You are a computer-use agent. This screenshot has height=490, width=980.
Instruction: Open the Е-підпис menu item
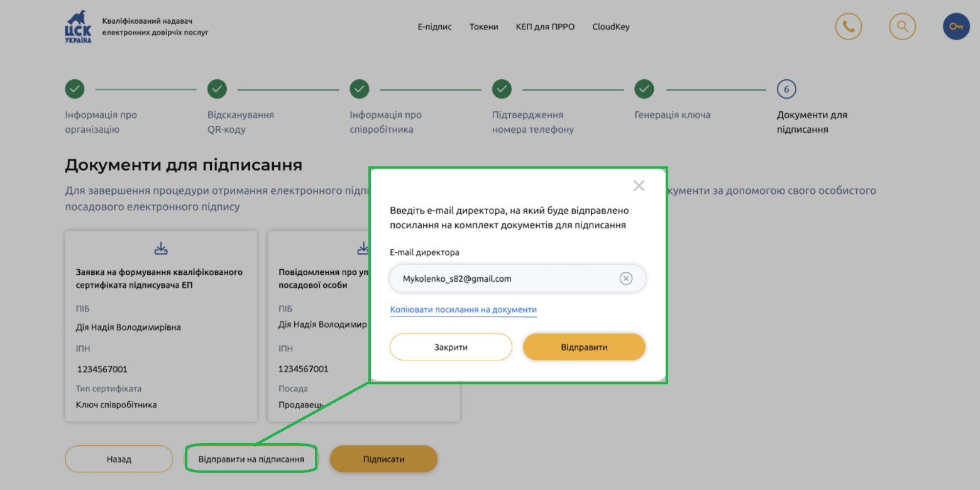[x=434, y=27]
